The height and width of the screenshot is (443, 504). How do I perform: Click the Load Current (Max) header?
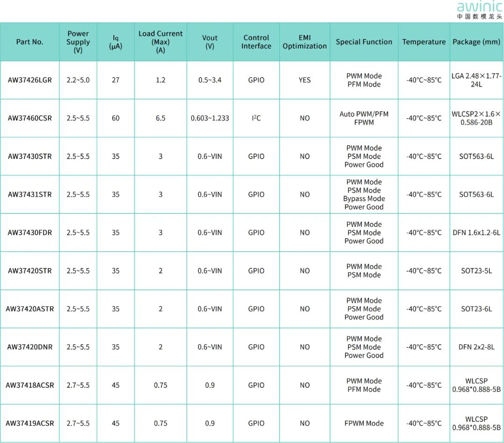point(161,42)
